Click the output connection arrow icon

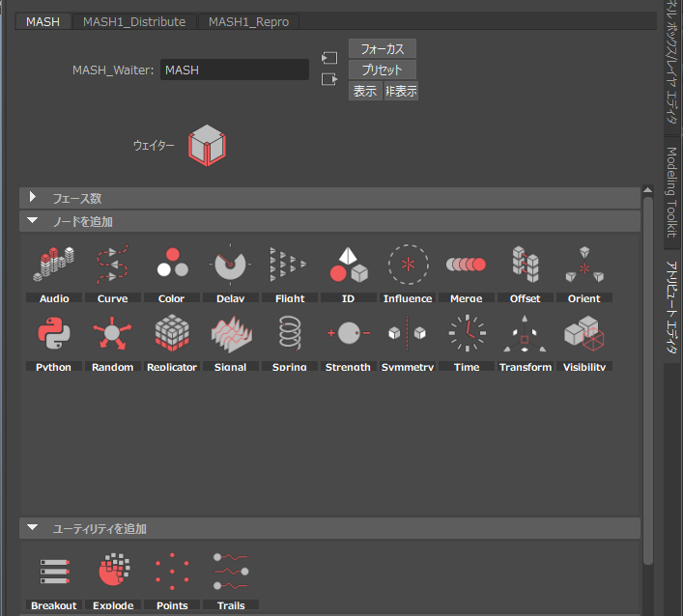pos(329,79)
